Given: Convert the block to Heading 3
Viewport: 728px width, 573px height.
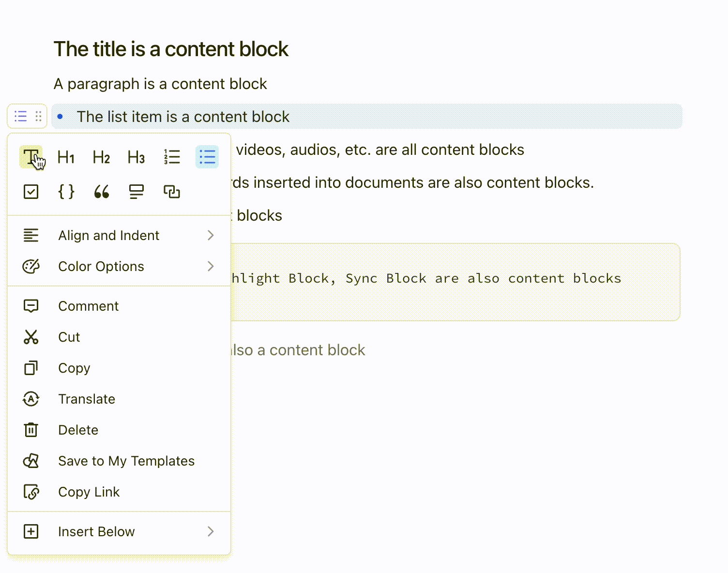Looking at the screenshot, I should (x=136, y=157).
